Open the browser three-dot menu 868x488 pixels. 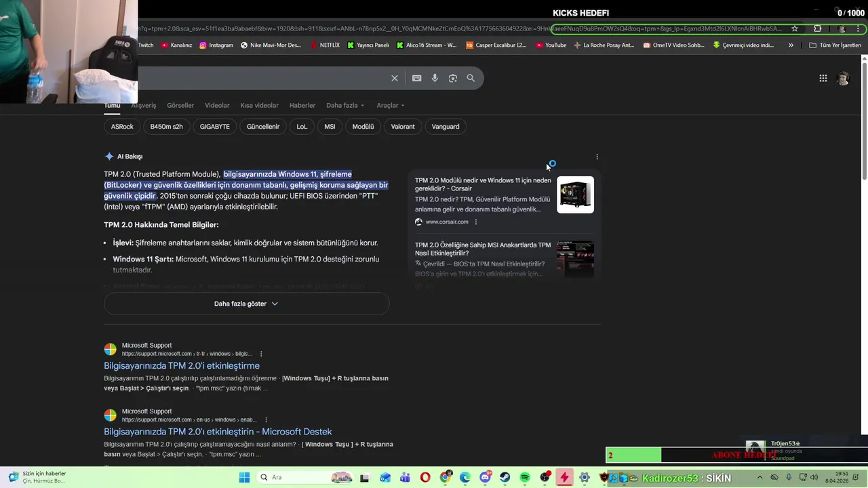[859, 28]
